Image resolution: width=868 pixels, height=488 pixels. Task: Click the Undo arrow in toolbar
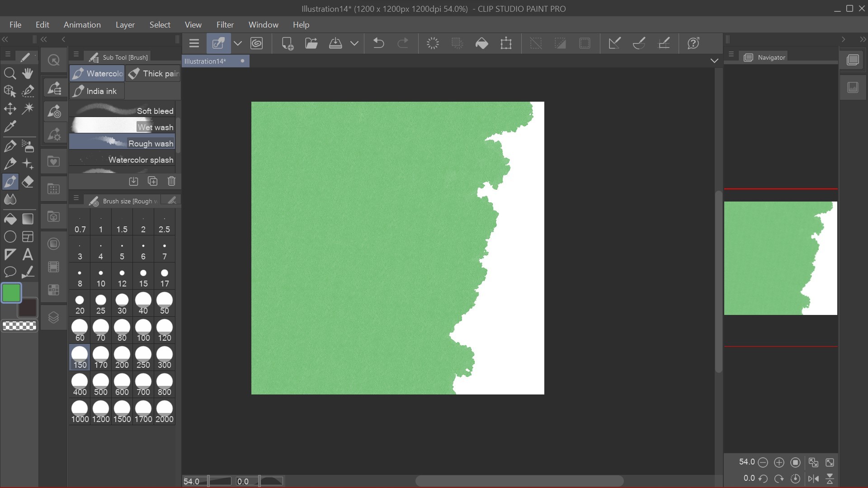[x=378, y=43]
